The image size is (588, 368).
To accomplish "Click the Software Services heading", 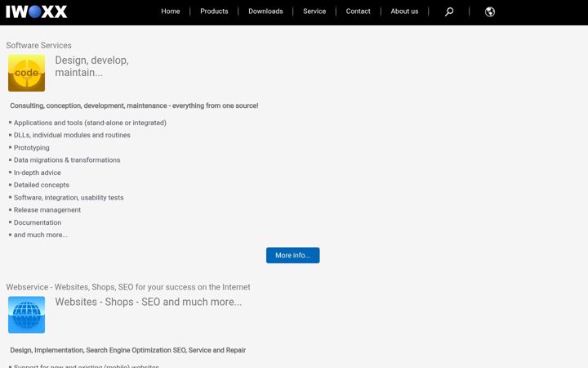I will tap(38, 46).
